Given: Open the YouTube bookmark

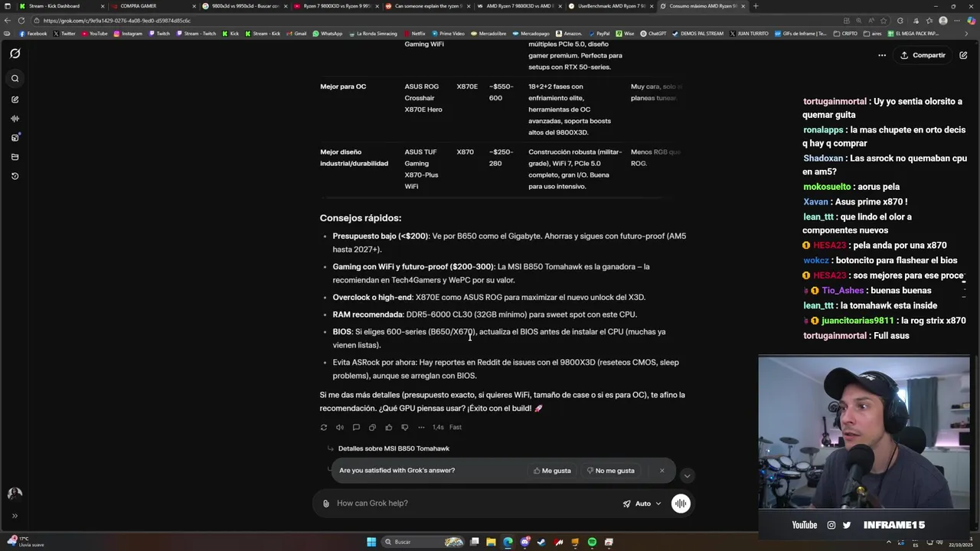Looking at the screenshot, I should point(95,34).
